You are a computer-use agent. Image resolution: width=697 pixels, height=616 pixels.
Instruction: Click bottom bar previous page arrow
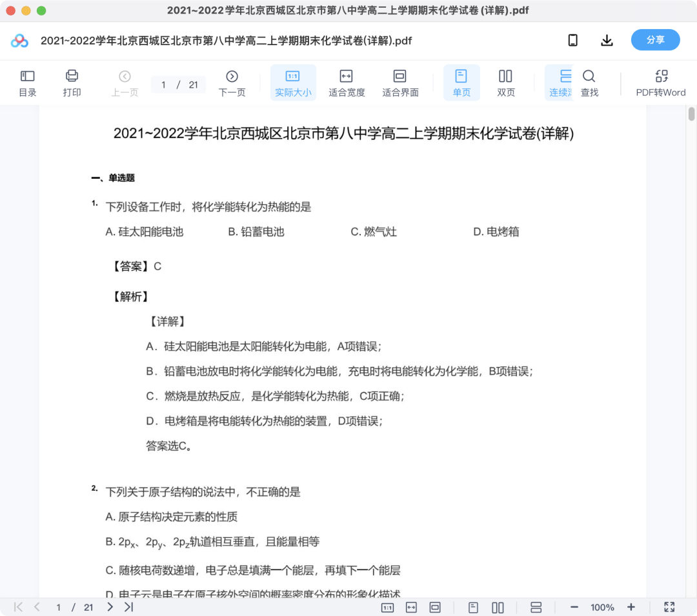point(37,607)
